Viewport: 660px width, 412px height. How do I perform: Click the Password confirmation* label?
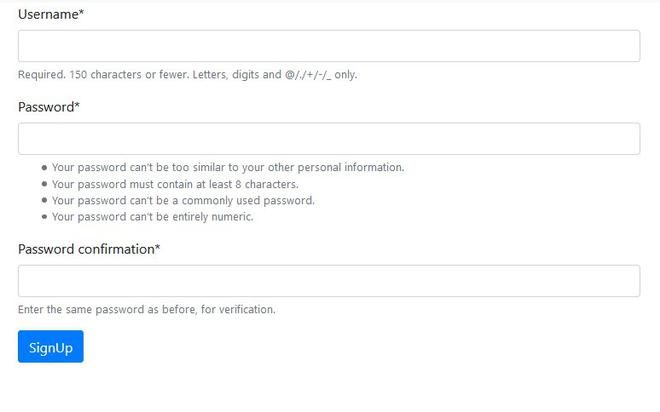point(89,249)
